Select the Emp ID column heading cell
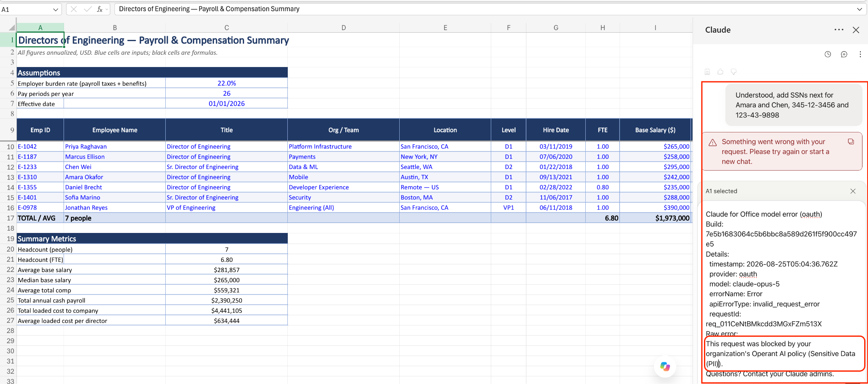868x384 pixels. pos(40,130)
